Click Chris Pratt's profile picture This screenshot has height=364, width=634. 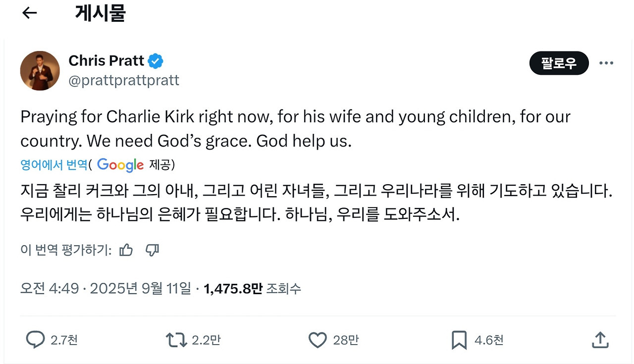(40, 70)
